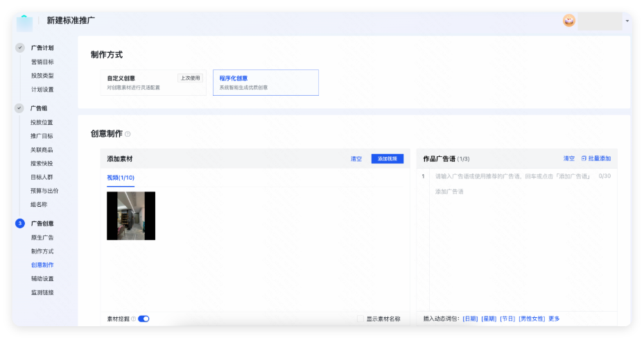This screenshot has height=338, width=644.
Task: Click 清空 in the 作品广告语 panel
Action: [x=569, y=158]
